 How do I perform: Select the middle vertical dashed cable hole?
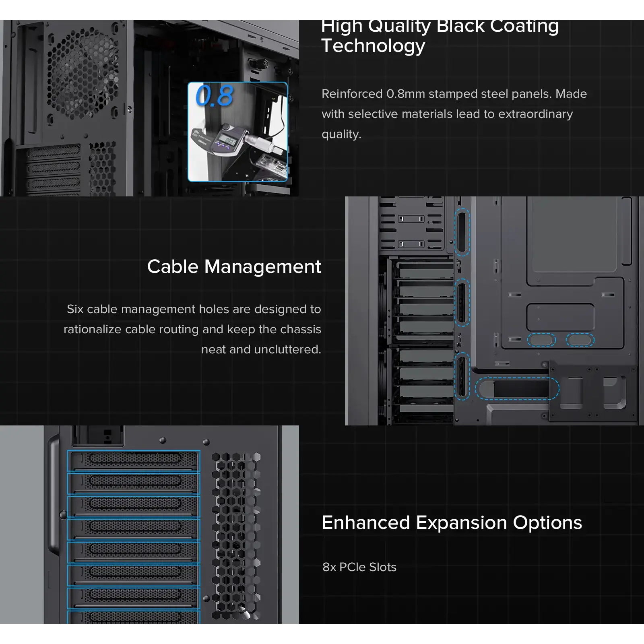462,302
